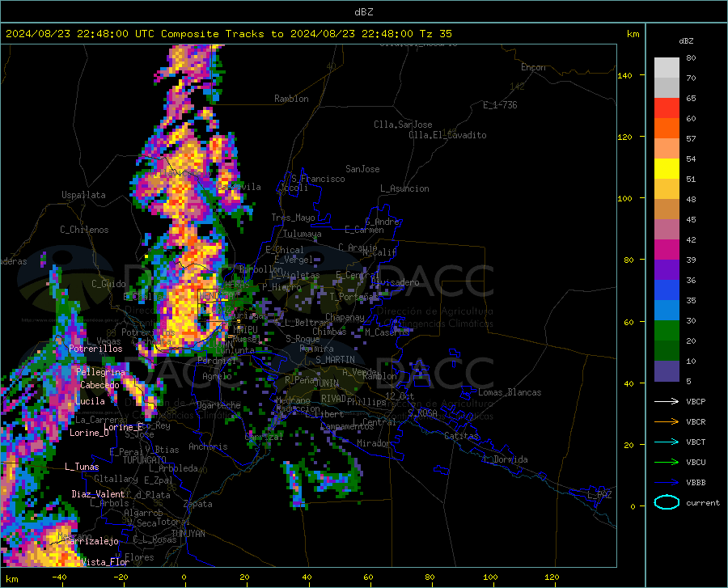Select the red 60-65 dBZ legend band
Image resolution: width=728 pixels, height=588 pixels.
pos(667,108)
